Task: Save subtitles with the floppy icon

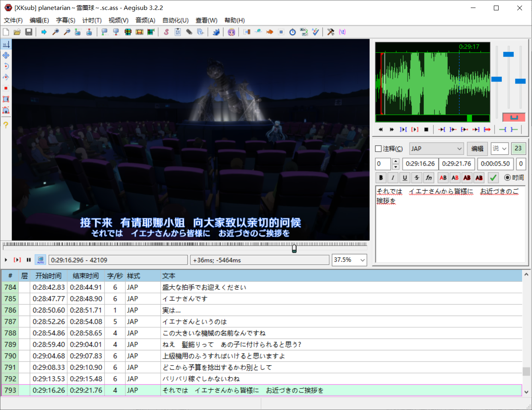Action: [29, 32]
